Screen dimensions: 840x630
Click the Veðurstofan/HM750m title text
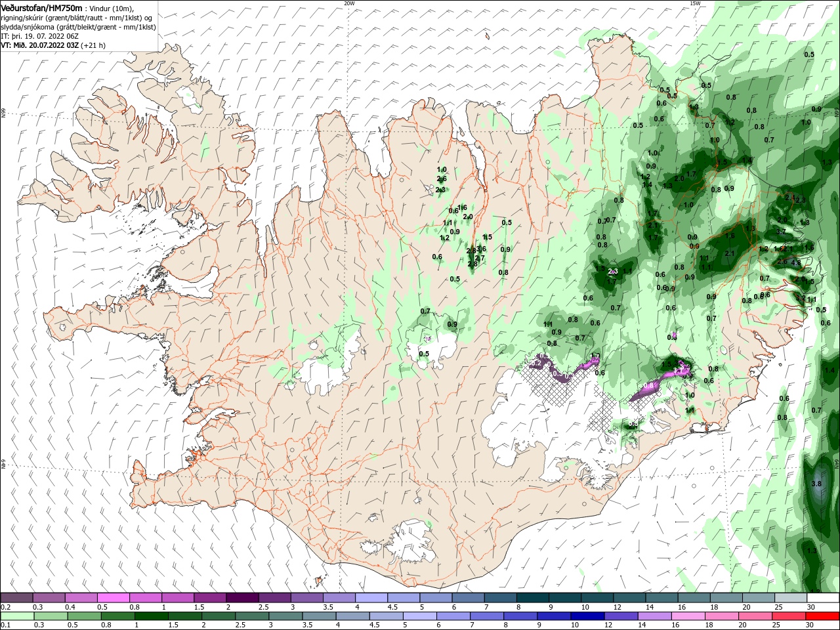[x=41, y=8]
